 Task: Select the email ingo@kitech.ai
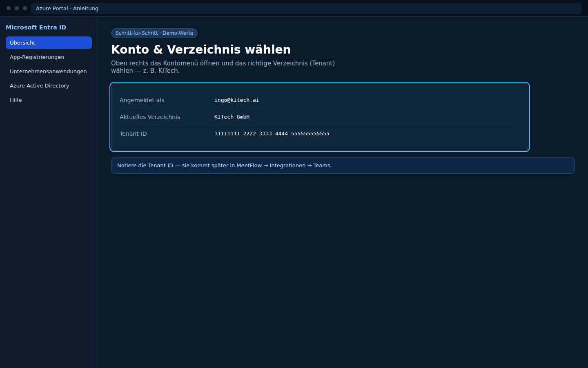[236, 100]
